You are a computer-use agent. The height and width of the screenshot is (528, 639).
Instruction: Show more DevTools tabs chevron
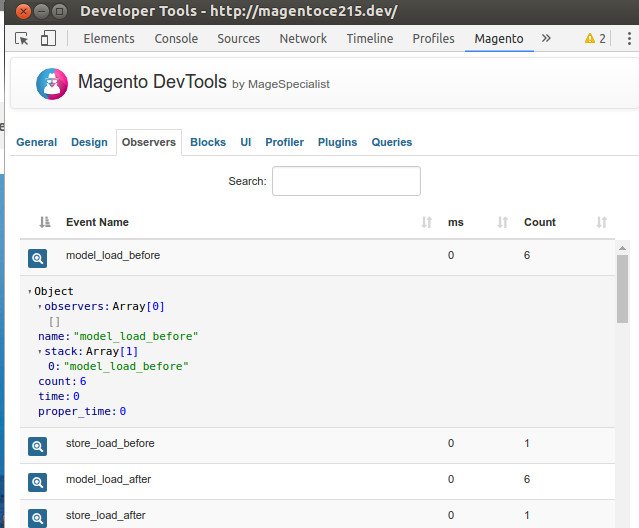(545, 39)
